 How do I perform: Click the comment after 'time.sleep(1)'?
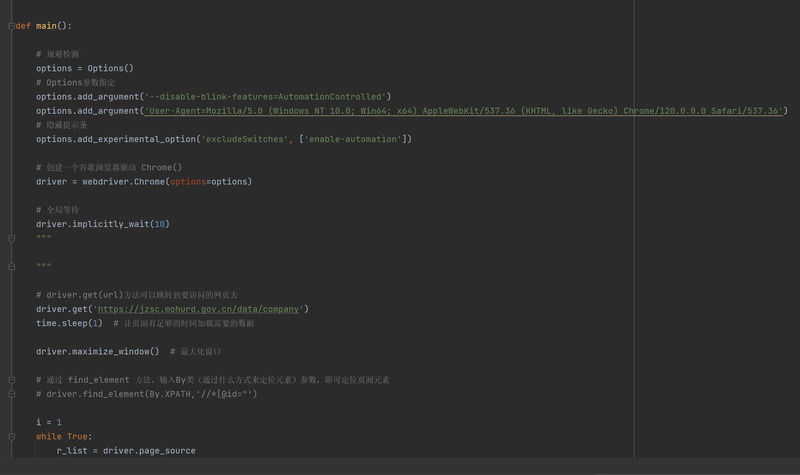(184, 323)
